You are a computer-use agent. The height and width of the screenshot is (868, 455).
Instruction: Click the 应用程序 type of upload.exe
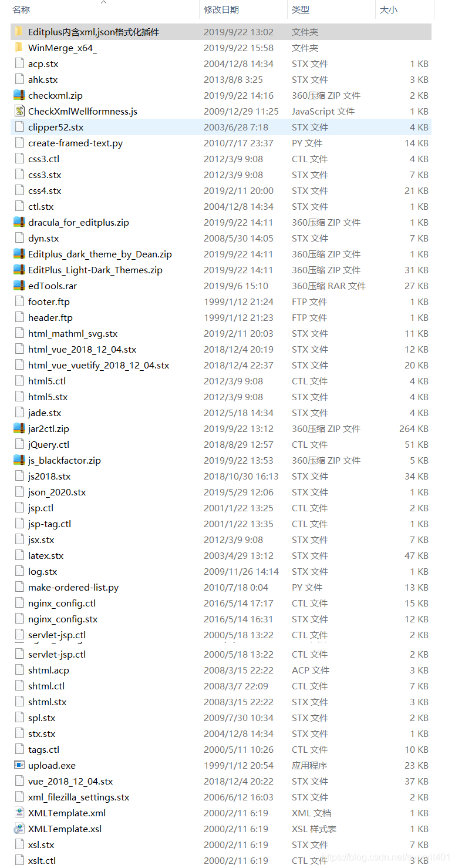(x=309, y=765)
